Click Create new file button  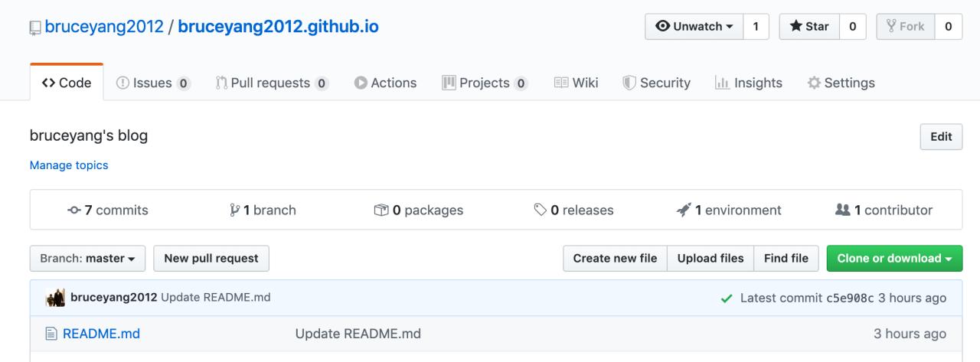(x=616, y=258)
